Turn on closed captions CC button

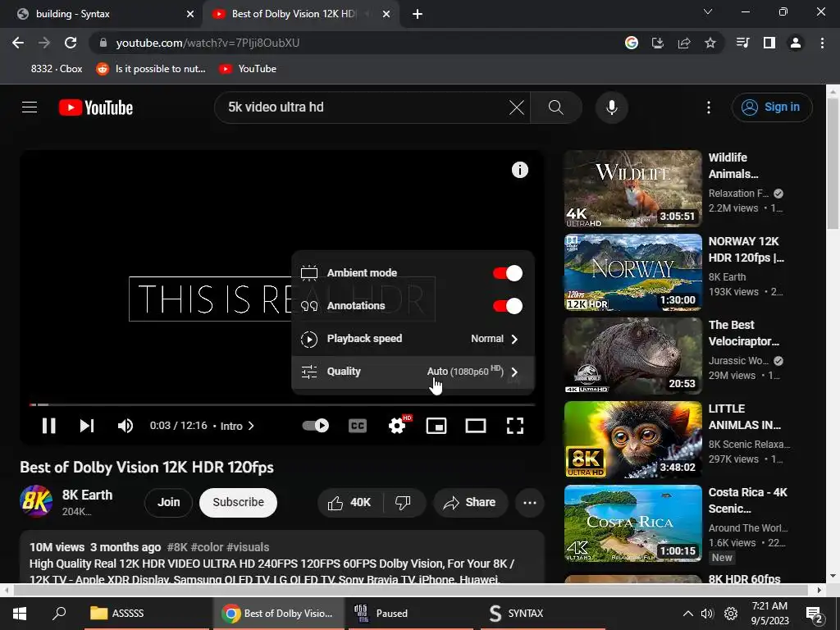358,426
